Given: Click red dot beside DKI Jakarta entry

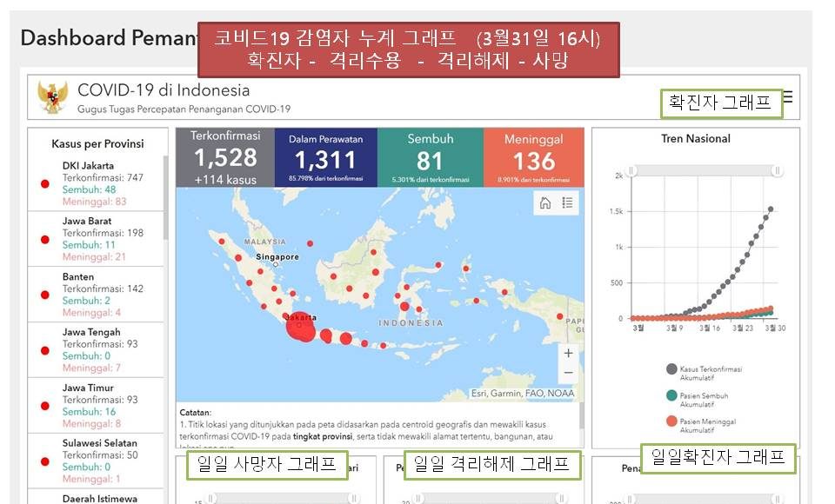Looking at the screenshot, I should pyautogui.click(x=44, y=183).
